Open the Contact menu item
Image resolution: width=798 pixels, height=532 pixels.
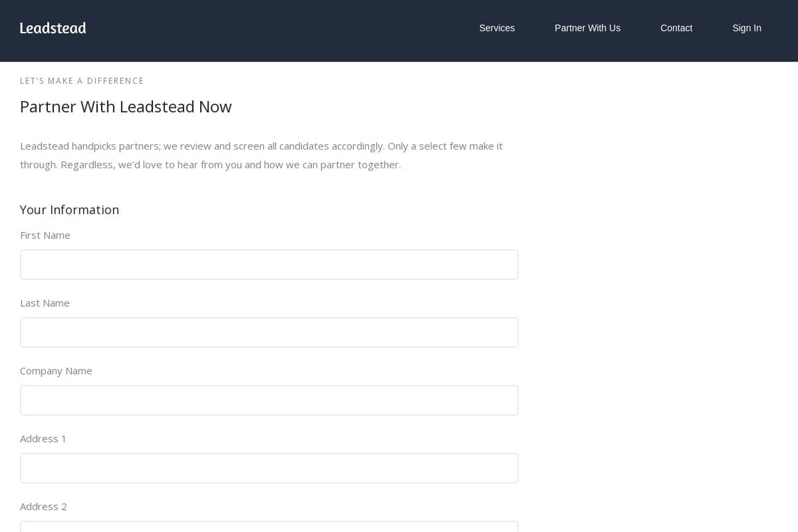point(676,28)
